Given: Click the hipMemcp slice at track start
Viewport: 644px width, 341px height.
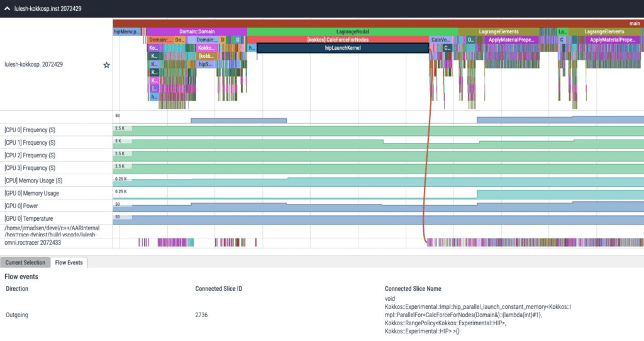Looking at the screenshot, I should [126, 31].
